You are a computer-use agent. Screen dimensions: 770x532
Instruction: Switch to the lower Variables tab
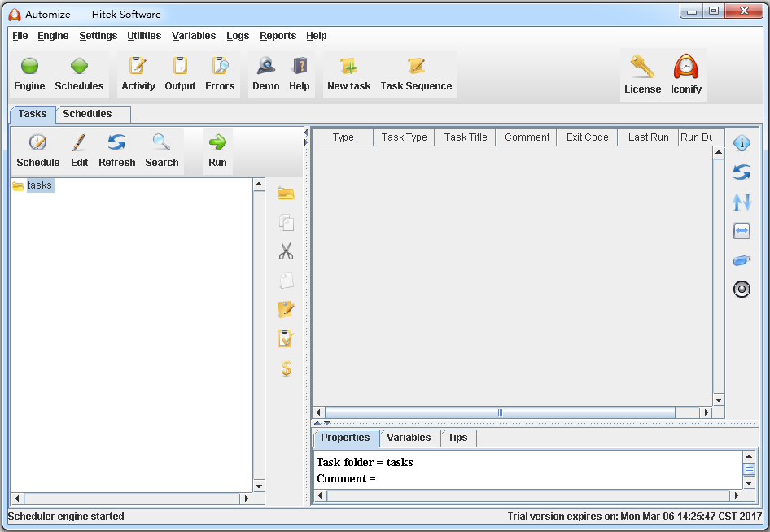409,438
